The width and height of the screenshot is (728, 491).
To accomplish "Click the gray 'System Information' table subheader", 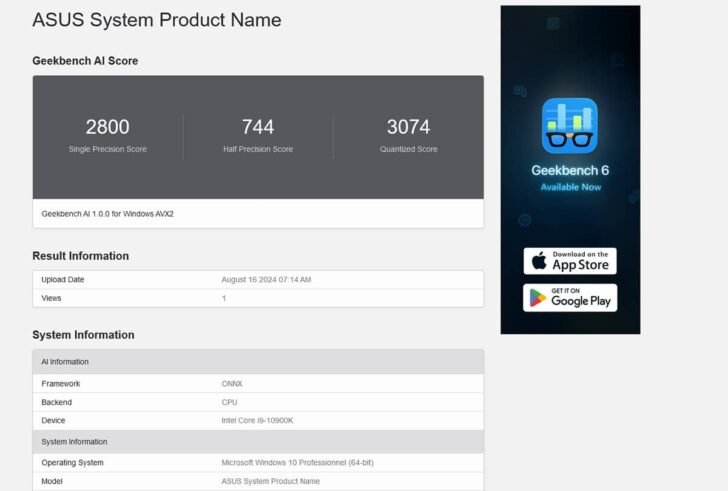I will point(258,441).
